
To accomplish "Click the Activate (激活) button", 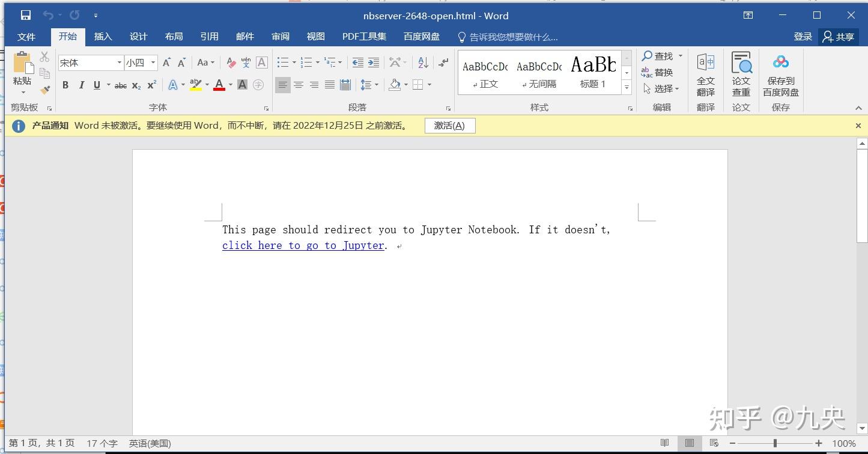I will tap(450, 126).
